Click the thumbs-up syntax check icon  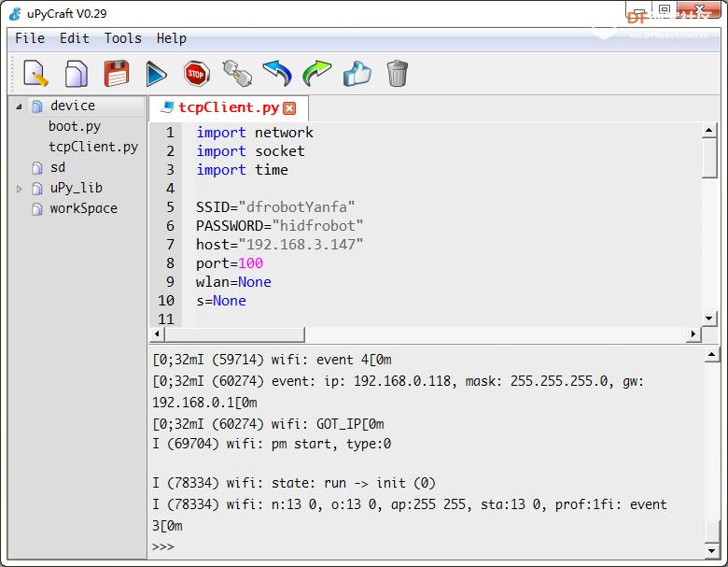[x=357, y=74]
